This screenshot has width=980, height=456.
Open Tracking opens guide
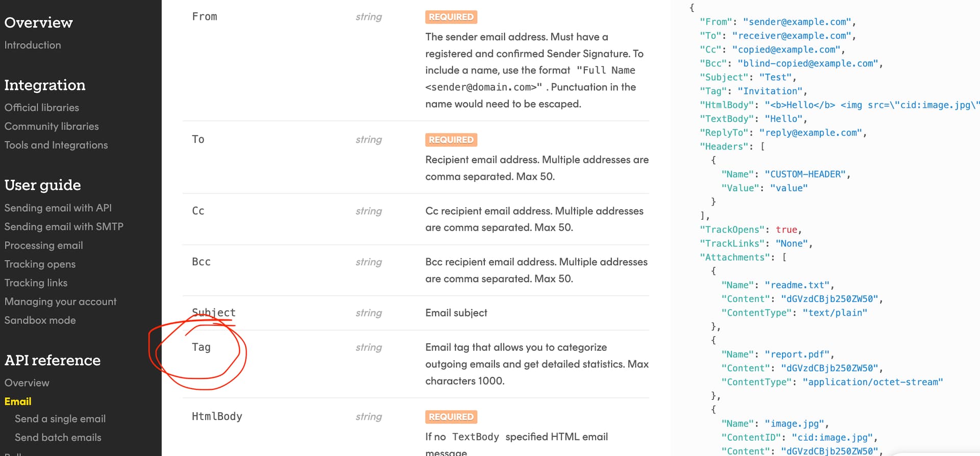click(40, 264)
